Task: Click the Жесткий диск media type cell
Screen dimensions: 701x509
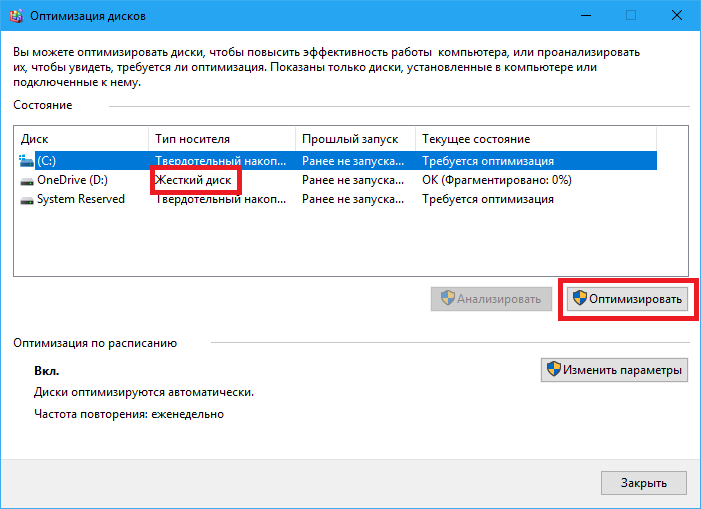Action: pyautogui.click(x=193, y=180)
